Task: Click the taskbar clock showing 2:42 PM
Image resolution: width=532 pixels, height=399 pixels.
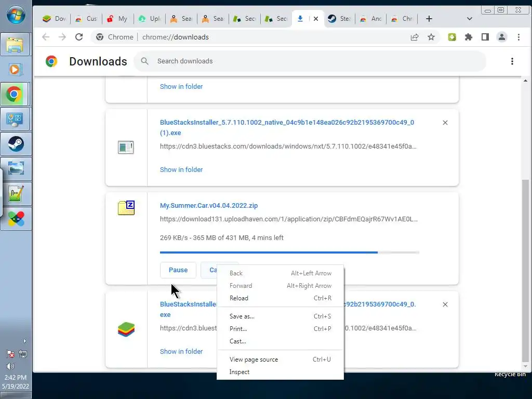Action: coord(15,377)
